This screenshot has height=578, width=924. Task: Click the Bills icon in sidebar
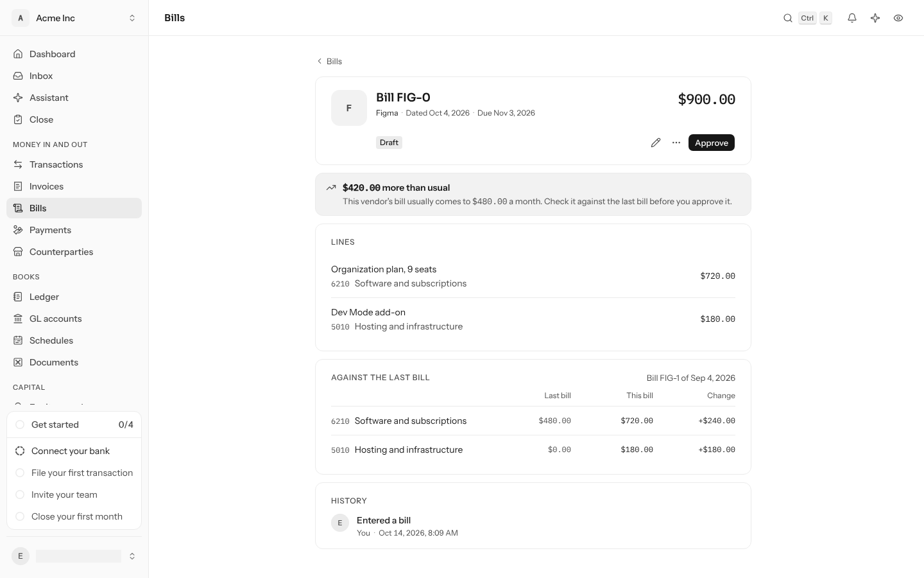click(18, 208)
